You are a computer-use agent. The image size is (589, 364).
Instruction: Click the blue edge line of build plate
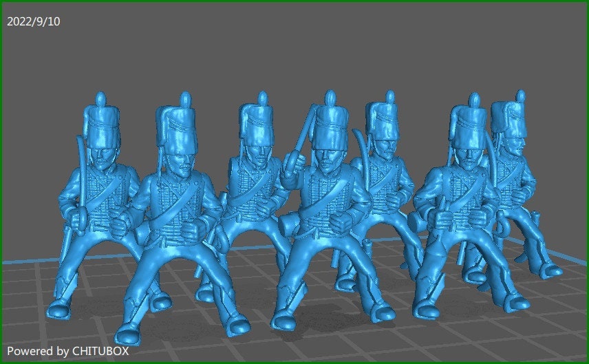[21, 261]
